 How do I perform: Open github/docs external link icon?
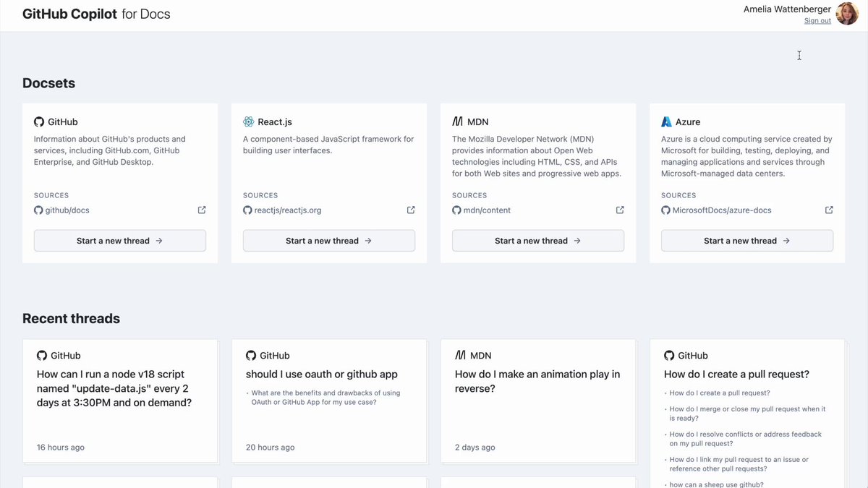tap(202, 210)
